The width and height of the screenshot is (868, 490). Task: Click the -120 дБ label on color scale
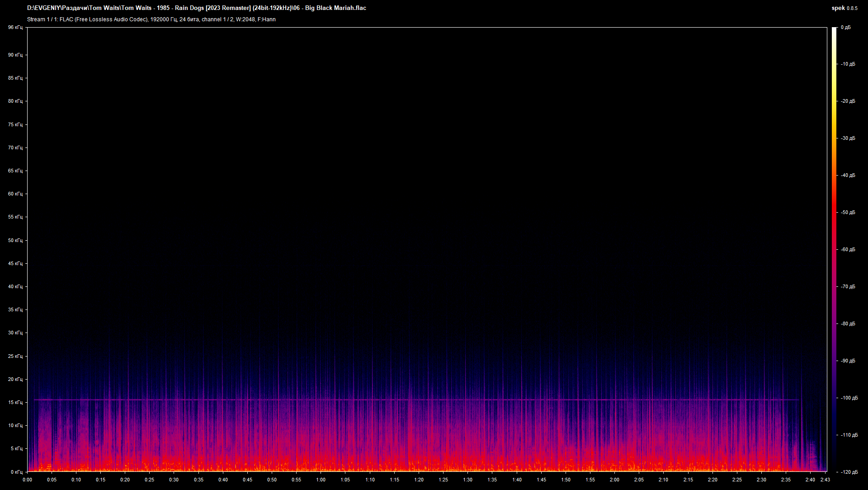pos(849,472)
